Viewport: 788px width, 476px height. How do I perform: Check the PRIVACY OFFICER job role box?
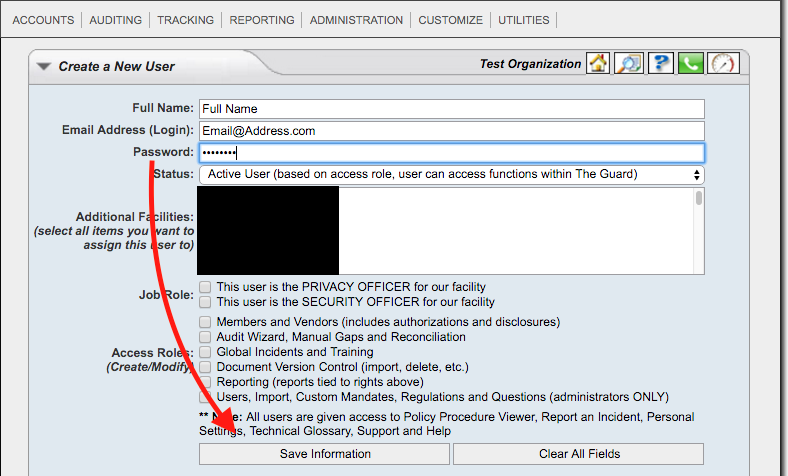[205, 287]
